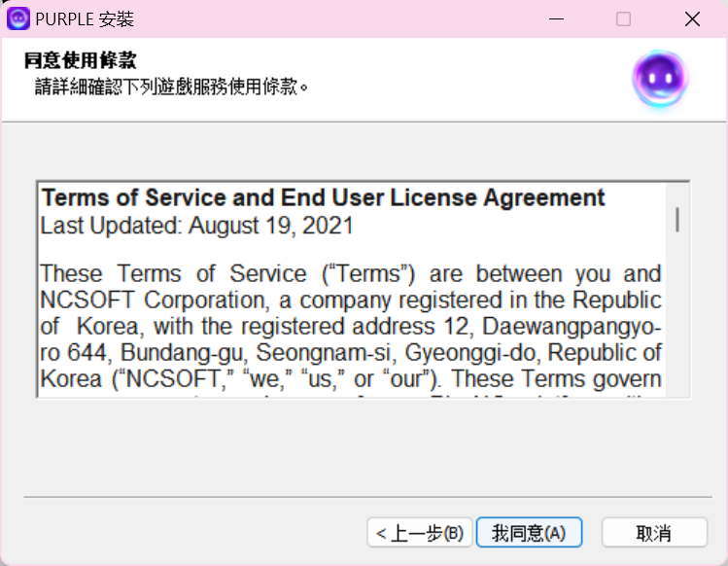The width and height of the screenshot is (728, 566).
Task: Click the 請詳細確認下列遊戲服務使用條款 subtitle
Action: (171, 87)
